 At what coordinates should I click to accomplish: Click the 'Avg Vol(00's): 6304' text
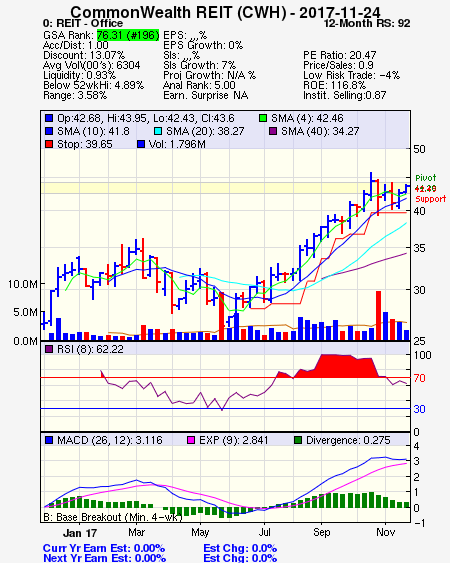pos(92,65)
